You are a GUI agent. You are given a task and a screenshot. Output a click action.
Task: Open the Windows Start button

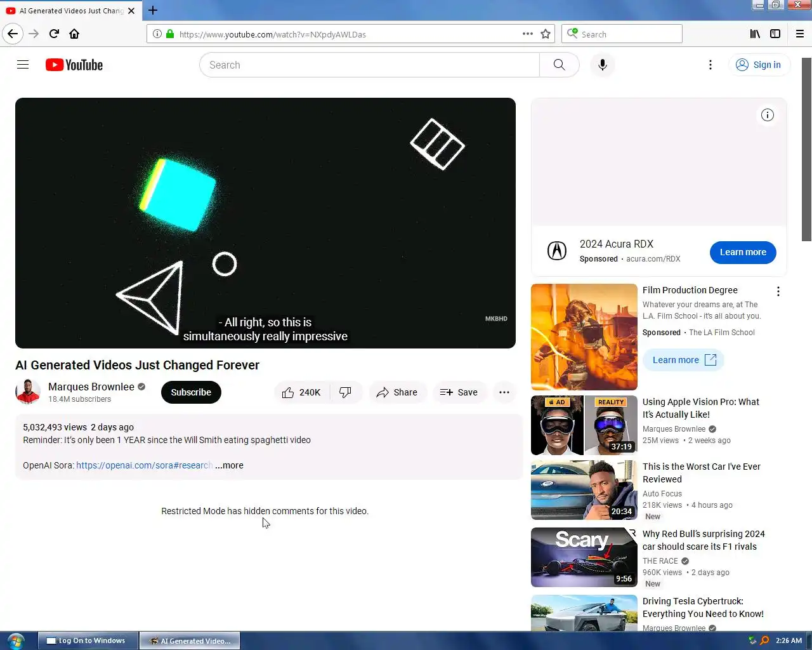[15, 640]
